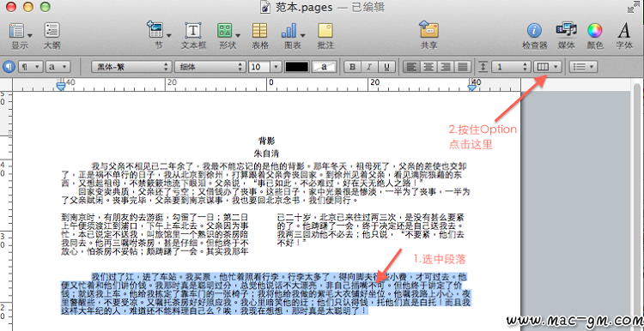Click the text background color swatch
This screenshot has height=331, width=644.
[324, 67]
